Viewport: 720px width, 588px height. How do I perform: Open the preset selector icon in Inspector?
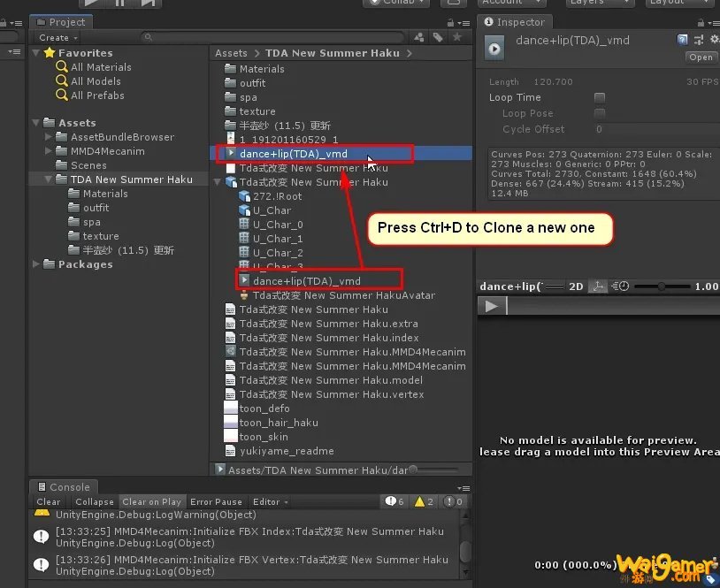coord(699,40)
